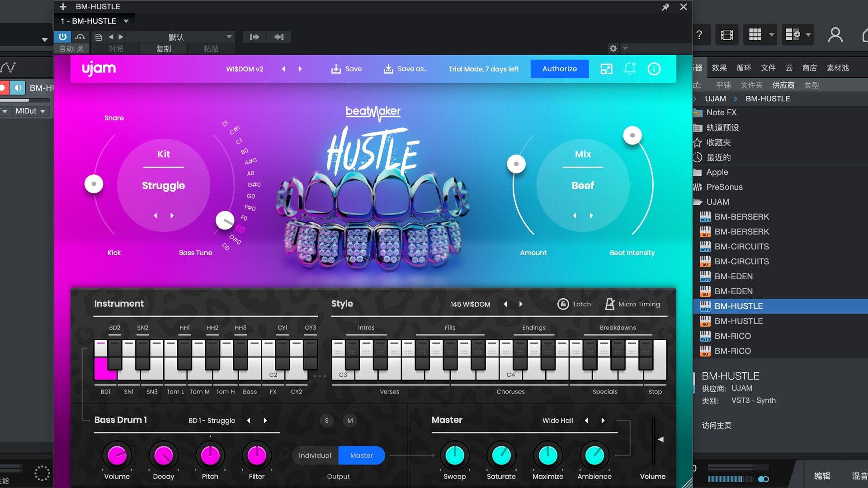This screenshot has width=868, height=488.
Task: Select next Kit after Struggle
Action: 172,216
